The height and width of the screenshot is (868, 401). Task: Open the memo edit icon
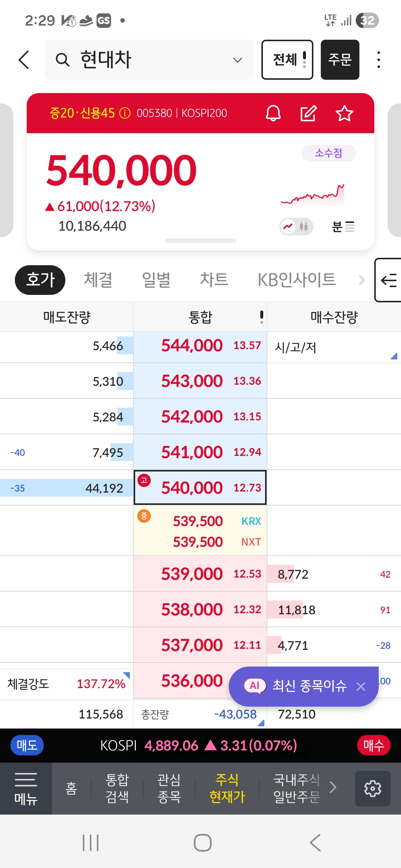coord(308,113)
